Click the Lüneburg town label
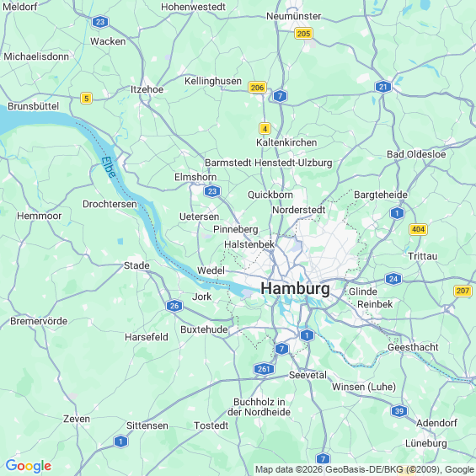The width and height of the screenshot is (476, 476). tap(426, 443)
